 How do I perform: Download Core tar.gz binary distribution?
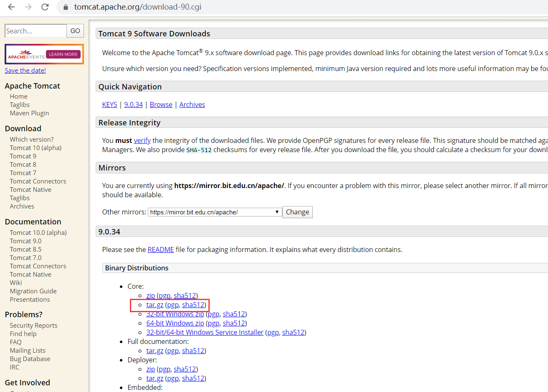[155, 305]
